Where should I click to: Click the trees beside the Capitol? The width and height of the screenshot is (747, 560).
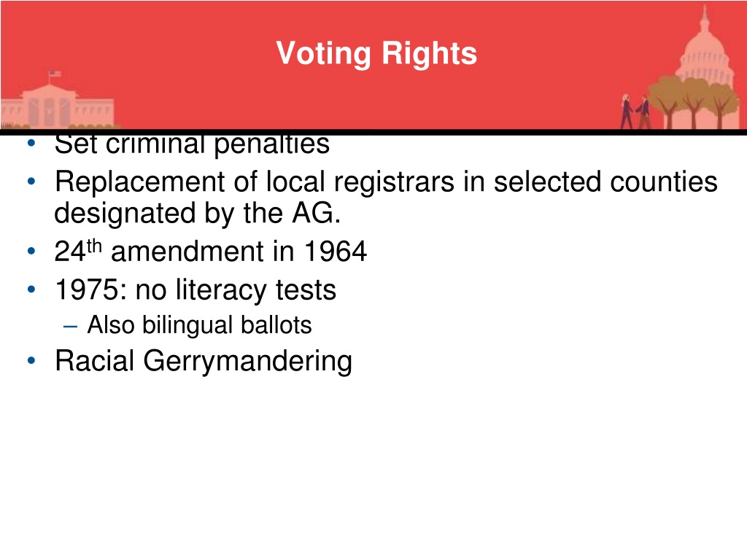tap(693, 102)
